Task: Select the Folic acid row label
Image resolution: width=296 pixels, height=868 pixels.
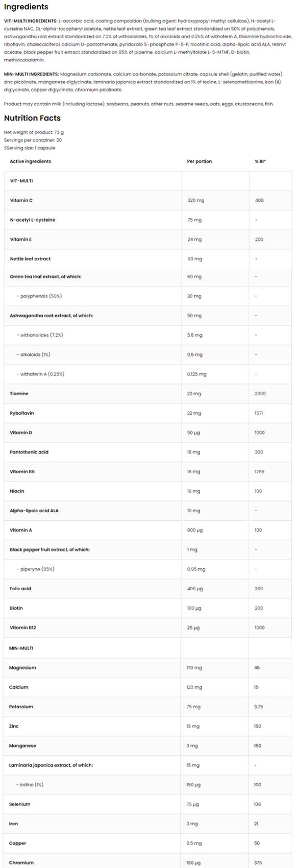Action: pyautogui.click(x=20, y=589)
